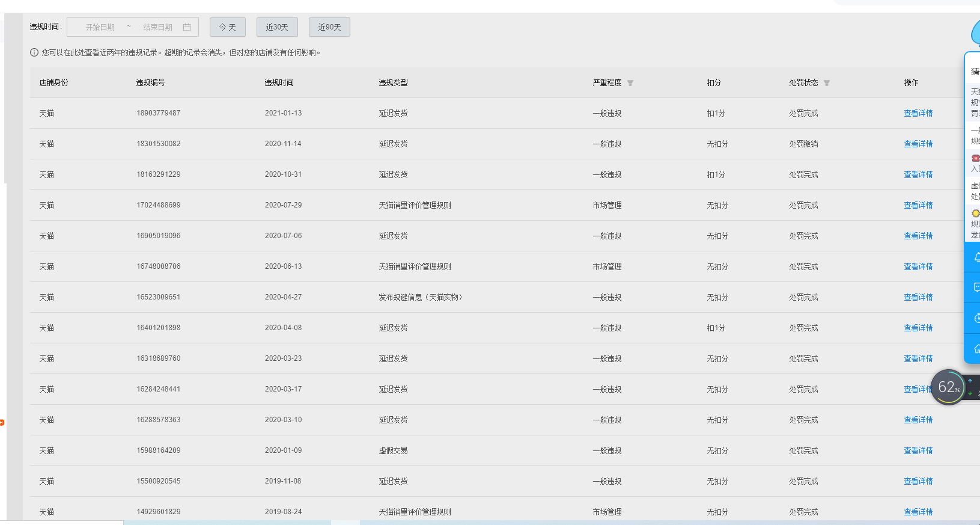This screenshot has height=525, width=980.
Task: Open the 严重程度 column filter icon
Action: tap(630, 83)
